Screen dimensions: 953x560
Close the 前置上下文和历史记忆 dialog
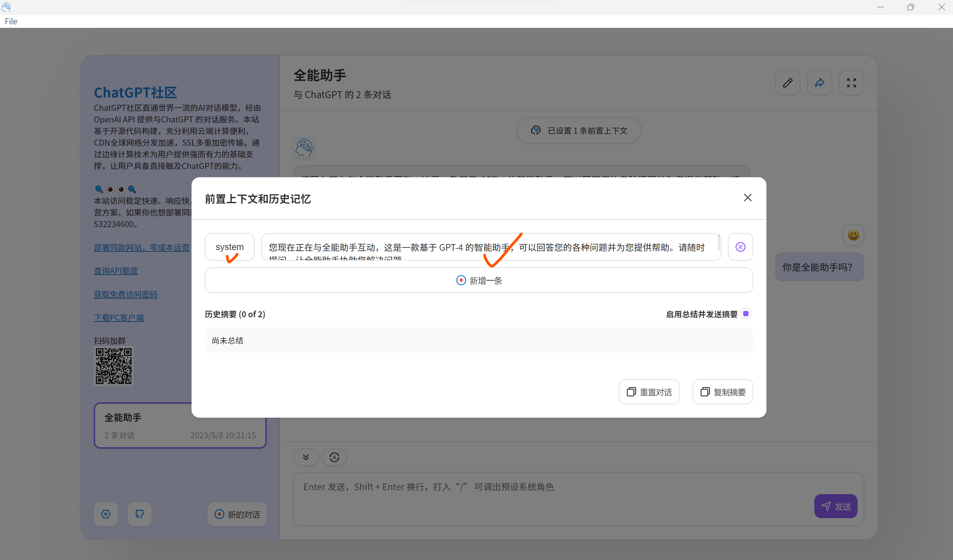[747, 198]
